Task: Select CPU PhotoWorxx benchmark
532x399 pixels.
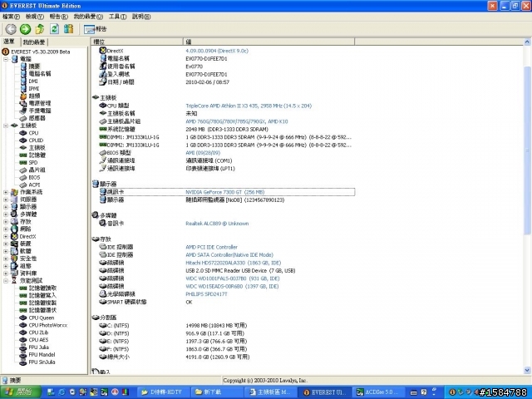Action: click(x=48, y=325)
